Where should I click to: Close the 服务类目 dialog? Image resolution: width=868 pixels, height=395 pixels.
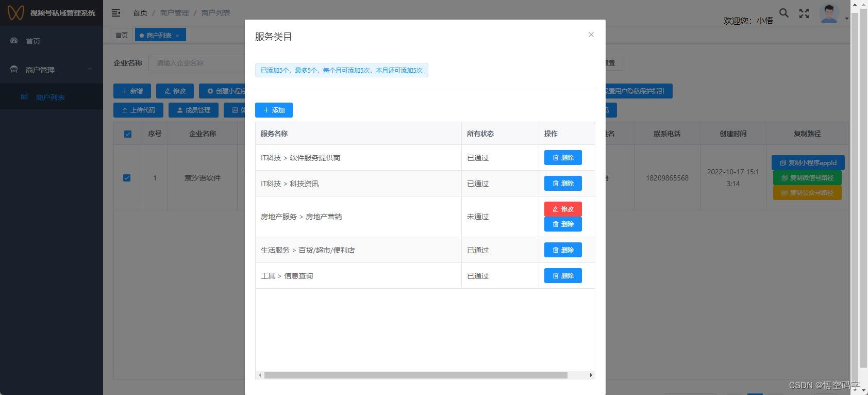pos(591,35)
